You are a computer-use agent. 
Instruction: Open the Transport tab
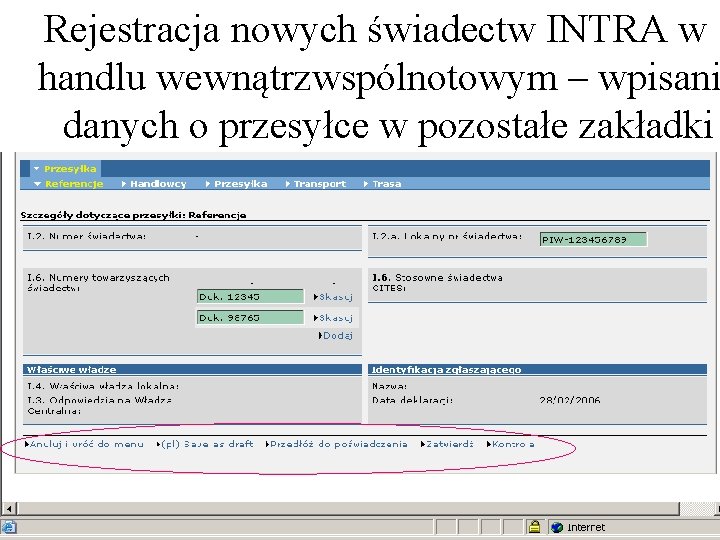pyautogui.click(x=320, y=184)
